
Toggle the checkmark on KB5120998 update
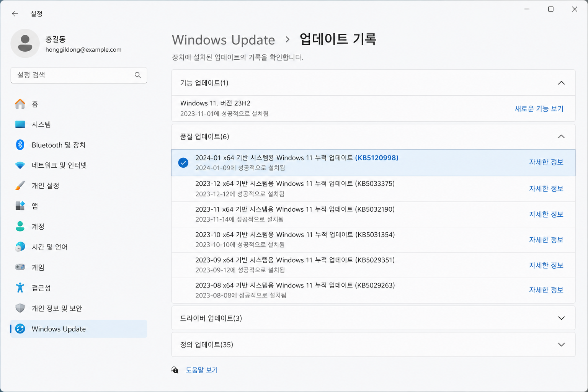pos(183,163)
